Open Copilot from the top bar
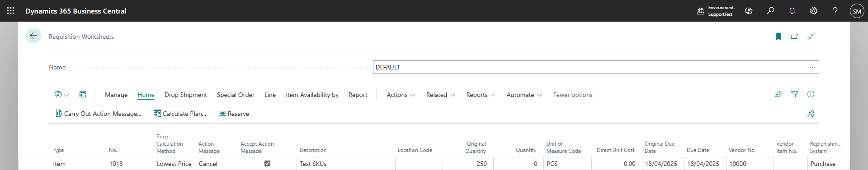 749,11
